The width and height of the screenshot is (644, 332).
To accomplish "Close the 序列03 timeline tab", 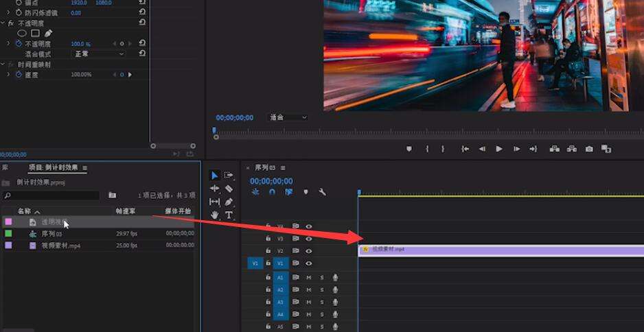I will [x=248, y=168].
